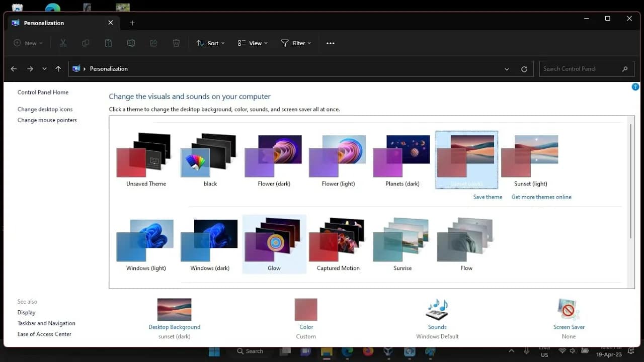Image resolution: width=644 pixels, height=362 pixels.
Task: Click the Share icon in the toolbar
Action: (x=153, y=43)
